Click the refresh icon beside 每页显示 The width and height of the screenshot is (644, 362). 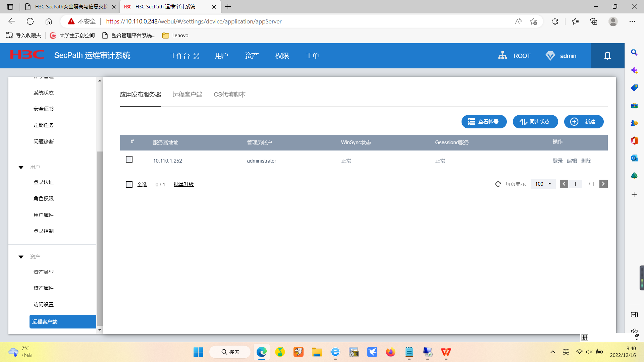tap(498, 184)
